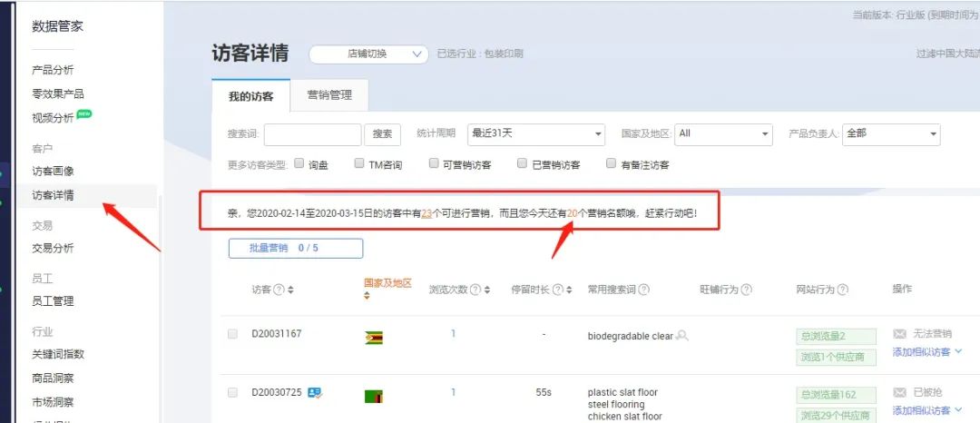980x423 pixels.
Task: Enable the 可营销访客 filter checkbox
Action: [434, 163]
